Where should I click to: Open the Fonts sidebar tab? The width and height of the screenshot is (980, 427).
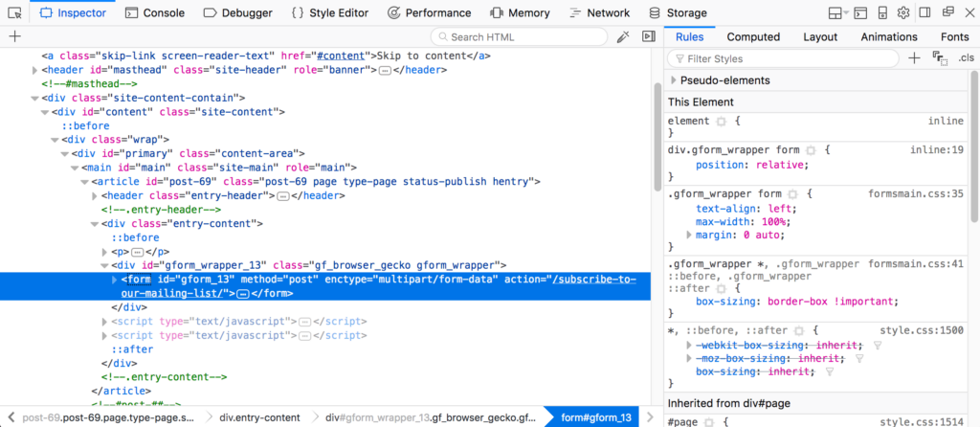click(954, 37)
